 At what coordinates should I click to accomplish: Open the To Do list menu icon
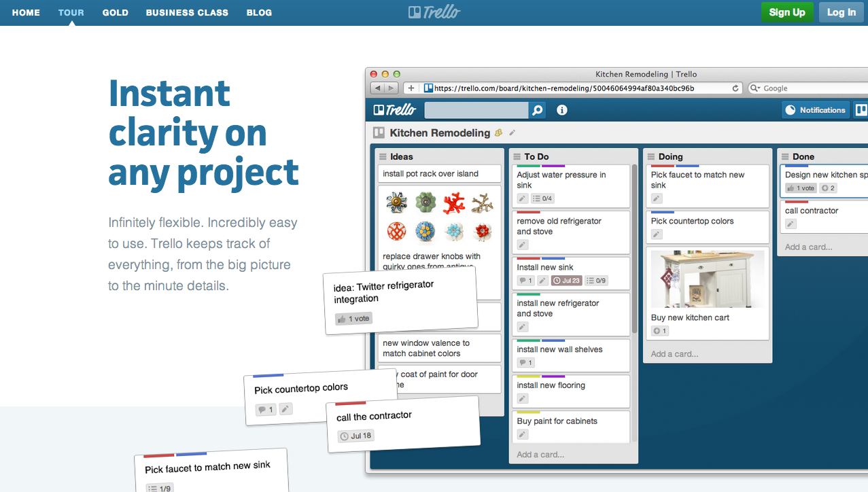(x=517, y=156)
